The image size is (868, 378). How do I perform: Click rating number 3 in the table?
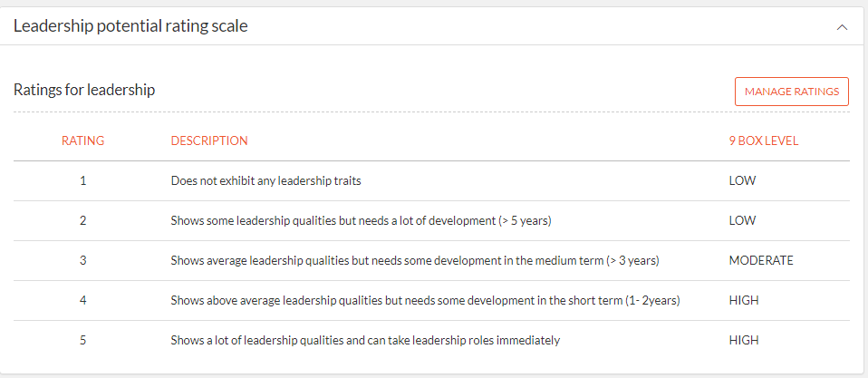pyautogui.click(x=83, y=260)
